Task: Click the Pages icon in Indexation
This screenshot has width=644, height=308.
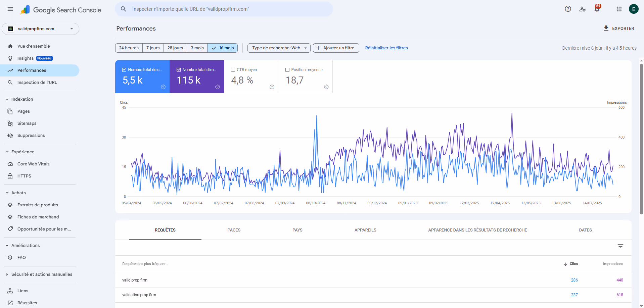Action: point(10,111)
